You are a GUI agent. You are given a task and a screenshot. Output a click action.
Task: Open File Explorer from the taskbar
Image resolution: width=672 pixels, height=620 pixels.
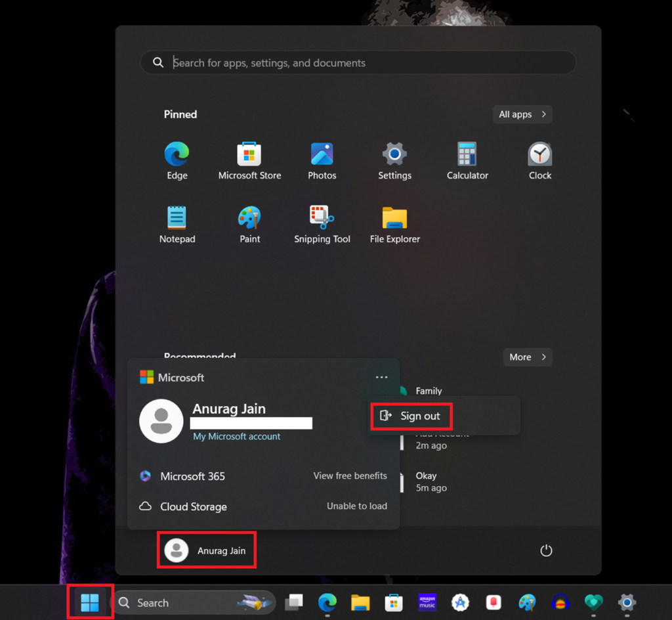(x=360, y=602)
